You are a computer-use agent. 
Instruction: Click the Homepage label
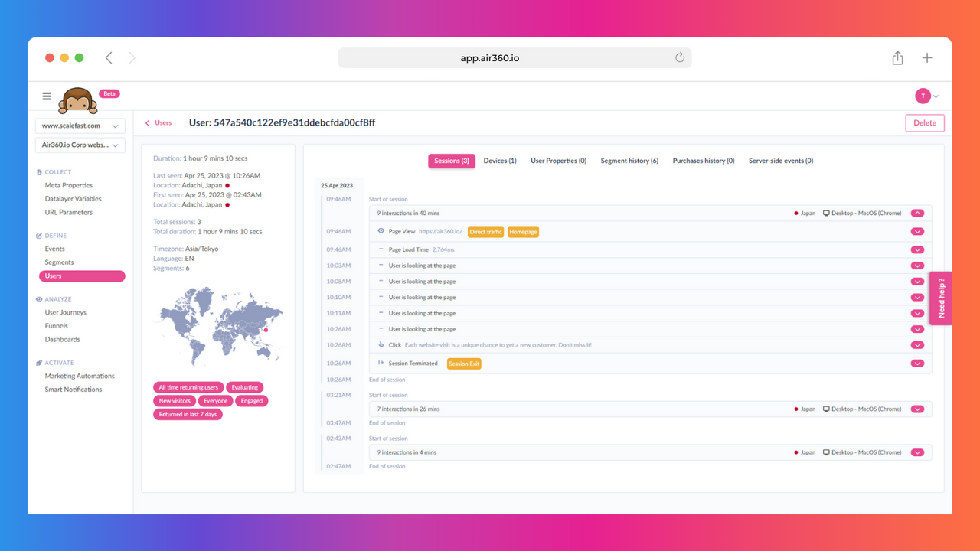pos(523,232)
